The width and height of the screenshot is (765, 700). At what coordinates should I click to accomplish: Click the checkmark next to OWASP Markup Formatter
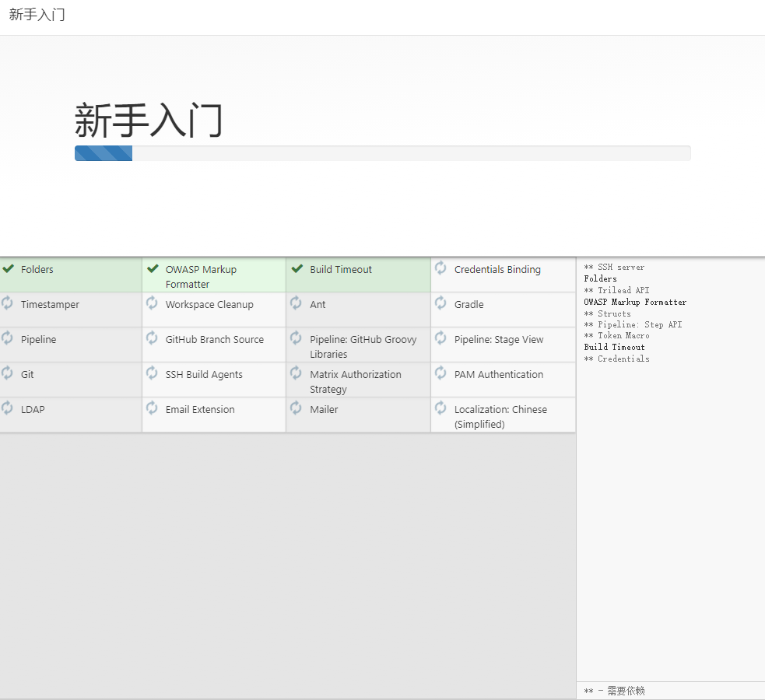(x=153, y=268)
